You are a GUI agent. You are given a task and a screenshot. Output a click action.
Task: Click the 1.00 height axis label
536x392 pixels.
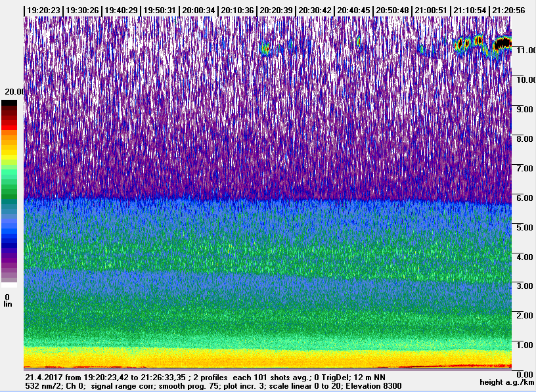click(525, 345)
